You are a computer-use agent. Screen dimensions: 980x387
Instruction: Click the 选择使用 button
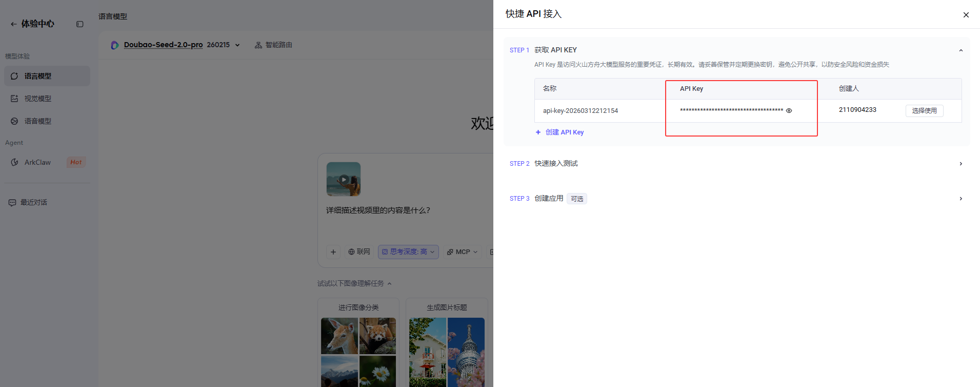[924, 111]
